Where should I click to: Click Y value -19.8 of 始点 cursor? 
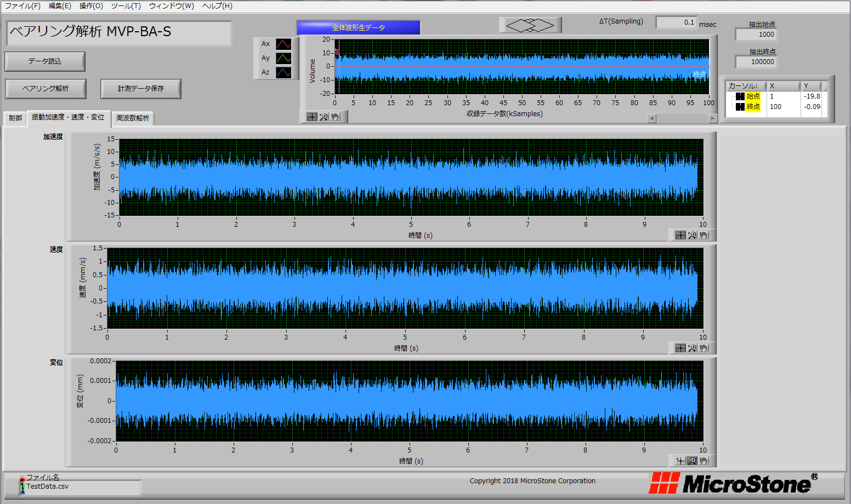tap(812, 96)
